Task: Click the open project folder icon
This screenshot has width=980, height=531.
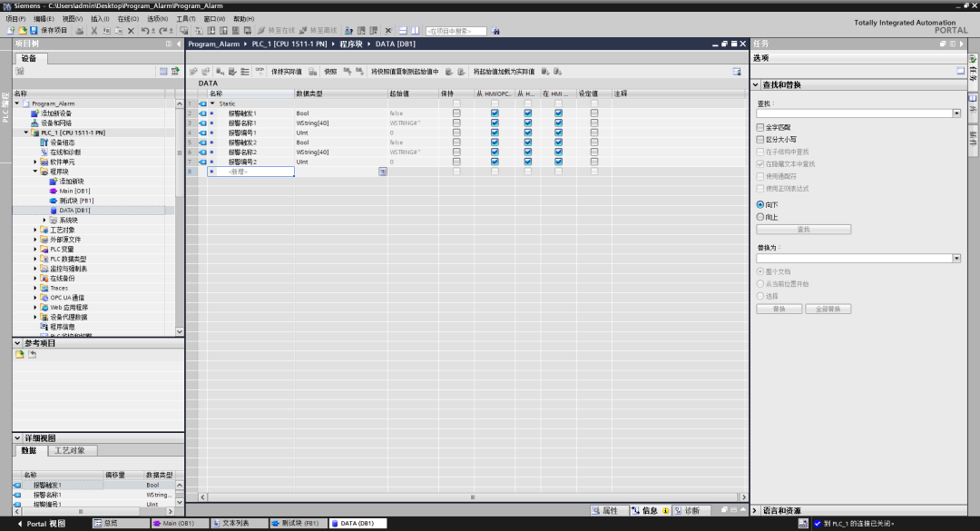Action: click(23, 31)
